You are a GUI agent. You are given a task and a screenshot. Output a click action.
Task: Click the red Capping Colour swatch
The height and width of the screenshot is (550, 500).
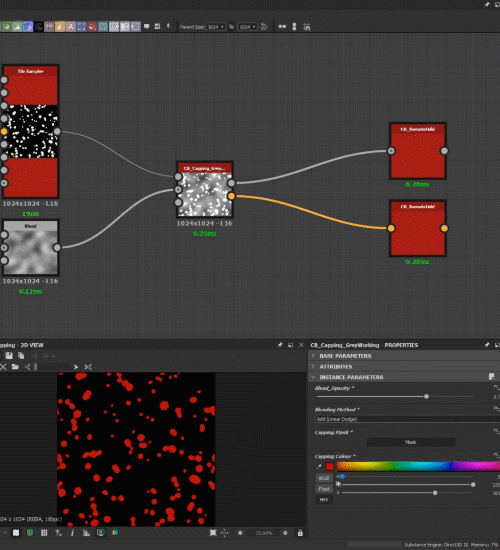click(329, 467)
